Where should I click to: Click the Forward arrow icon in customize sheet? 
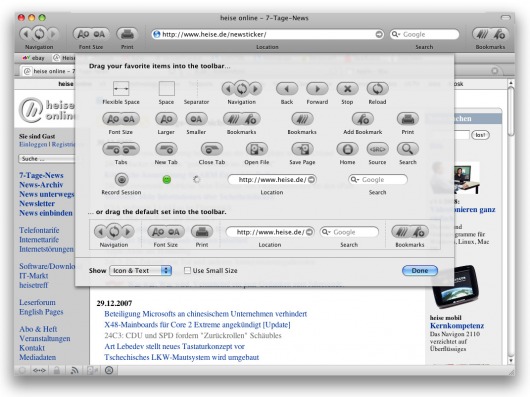point(317,89)
